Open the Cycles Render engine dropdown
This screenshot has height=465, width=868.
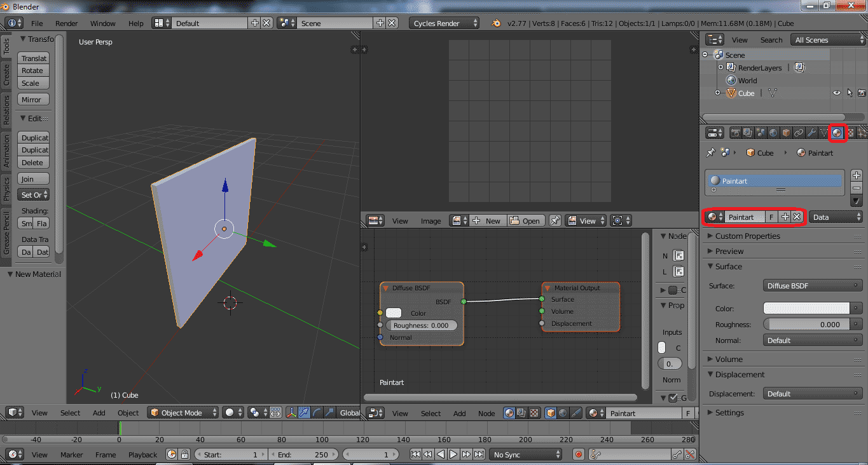point(443,23)
